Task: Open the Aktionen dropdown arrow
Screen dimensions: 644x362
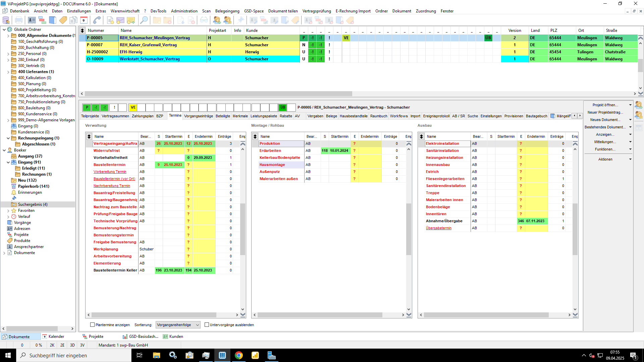Action: 630,159
